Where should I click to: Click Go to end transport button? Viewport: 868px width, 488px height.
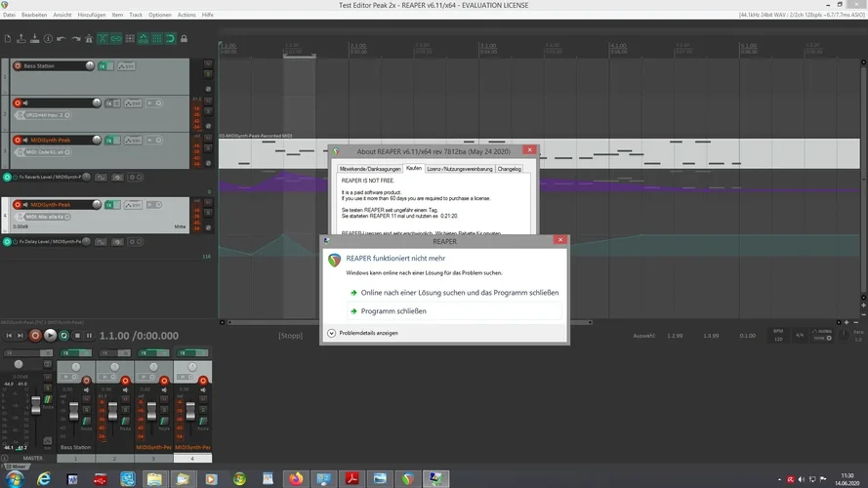pyautogui.click(x=21, y=336)
